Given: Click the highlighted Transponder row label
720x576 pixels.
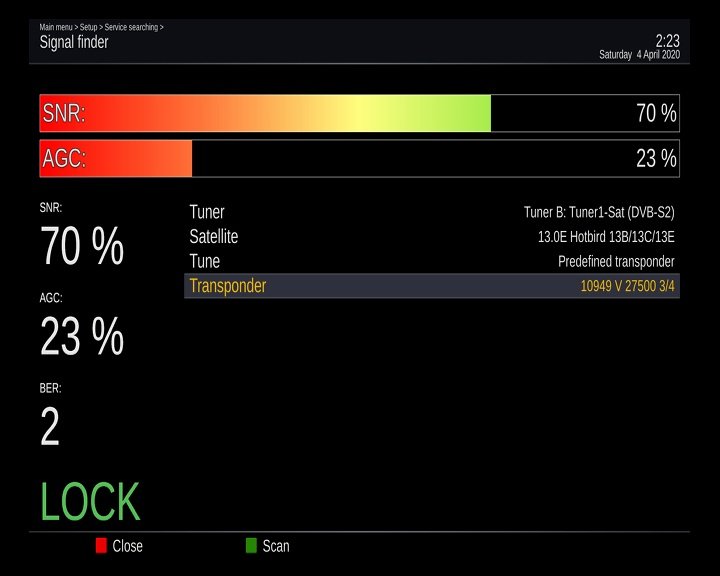Looking at the screenshot, I should (x=228, y=286).
